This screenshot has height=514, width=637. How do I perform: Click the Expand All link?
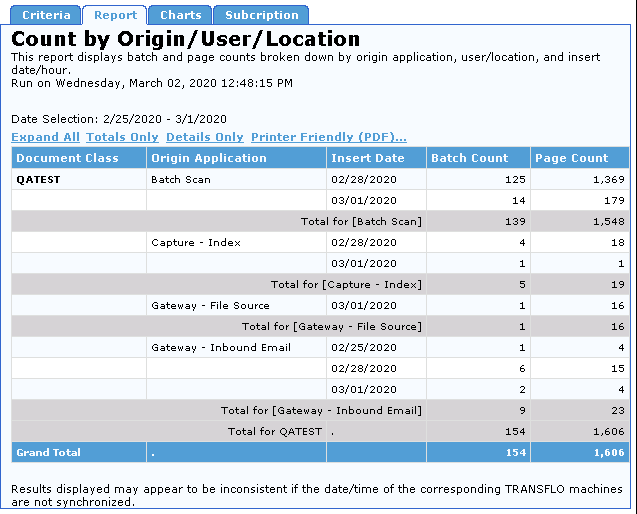point(45,137)
